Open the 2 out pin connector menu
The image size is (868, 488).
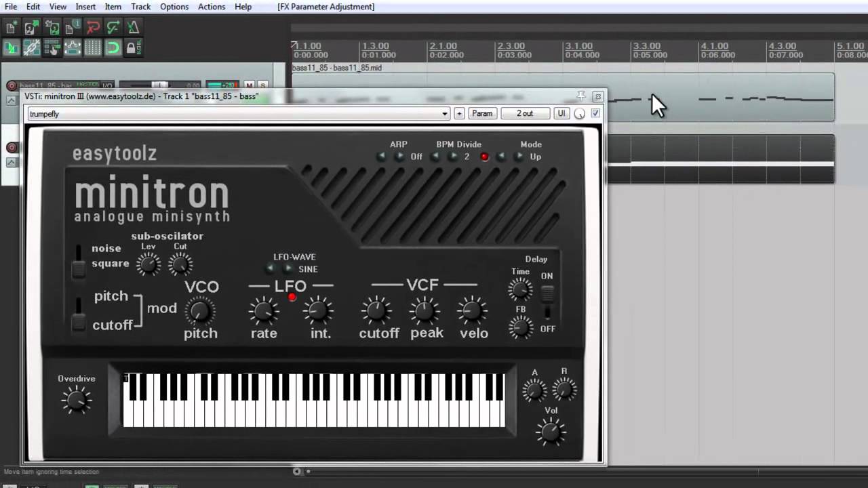[x=525, y=113]
